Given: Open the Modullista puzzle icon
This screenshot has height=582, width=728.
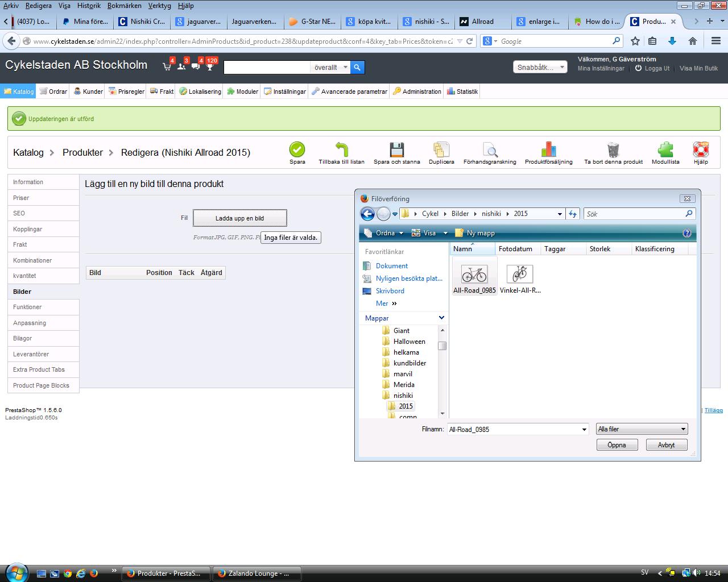Looking at the screenshot, I should click(x=665, y=149).
